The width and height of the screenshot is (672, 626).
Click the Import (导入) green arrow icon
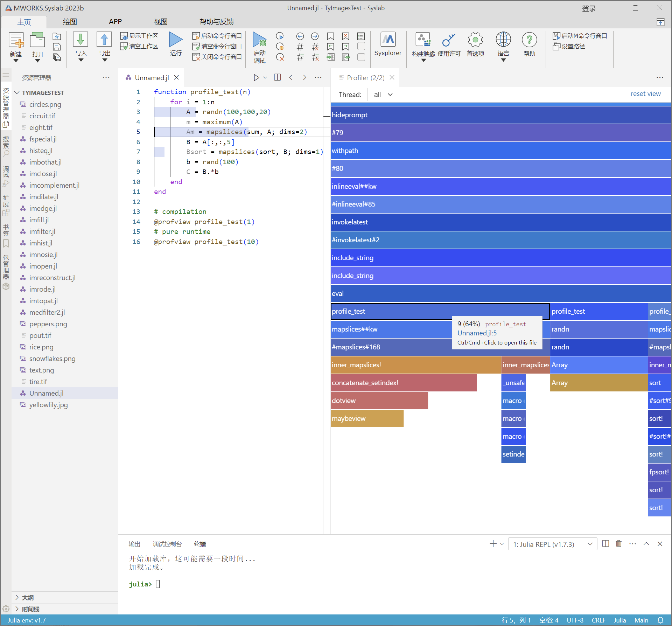click(x=80, y=40)
